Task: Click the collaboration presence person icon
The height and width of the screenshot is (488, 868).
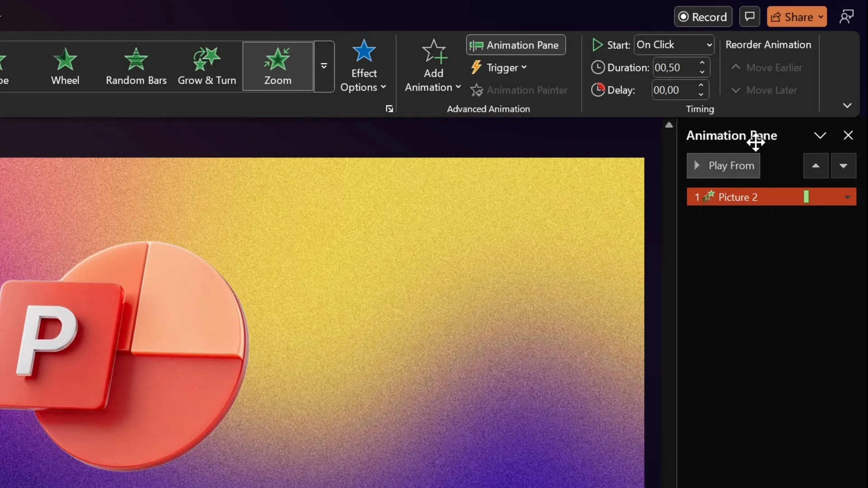Action: (x=846, y=17)
